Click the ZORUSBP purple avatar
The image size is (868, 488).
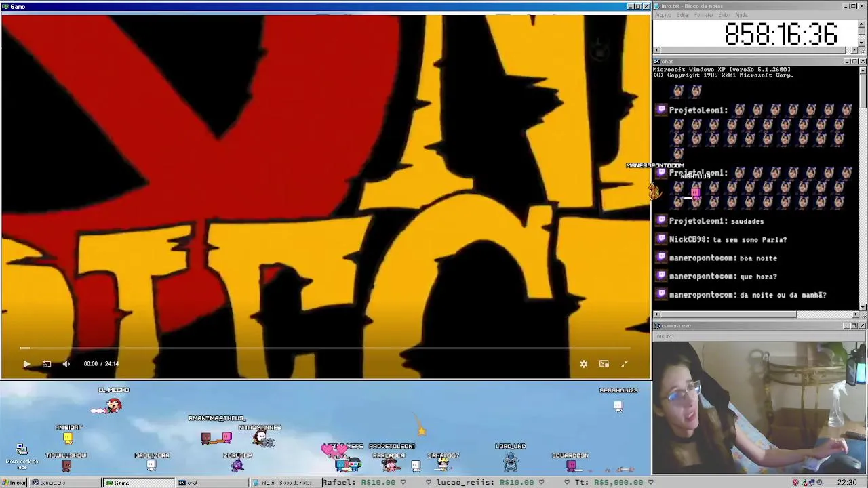coord(237,465)
